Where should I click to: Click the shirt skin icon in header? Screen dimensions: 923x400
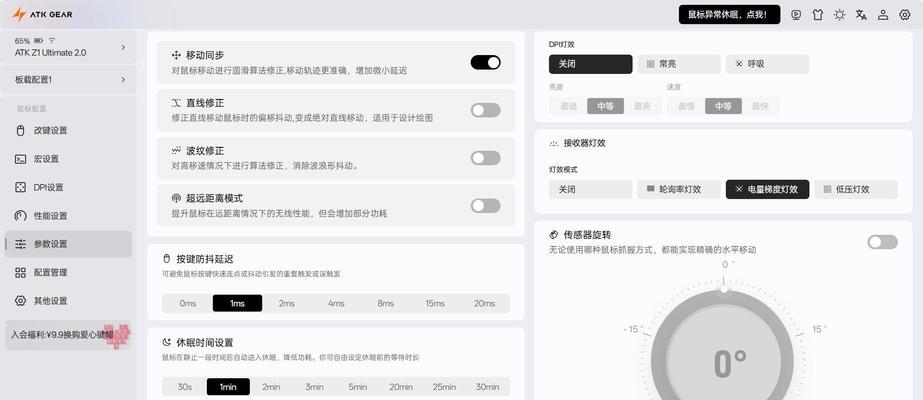point(818,15)
